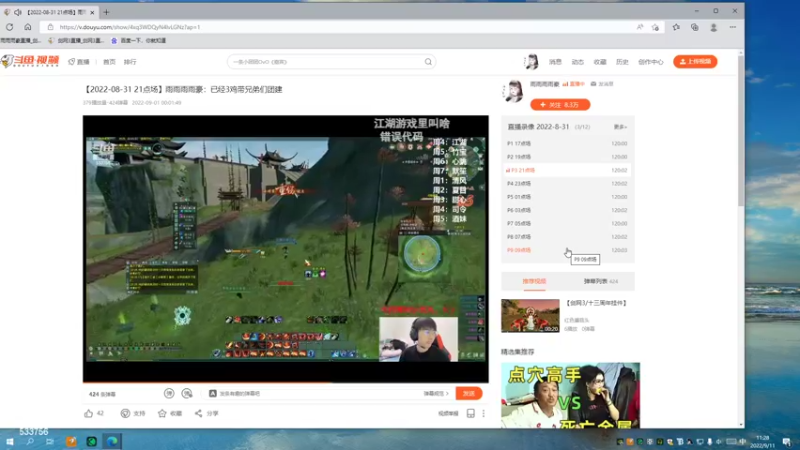
Task: Click the taskbar search icon
Action: point(30,441)
